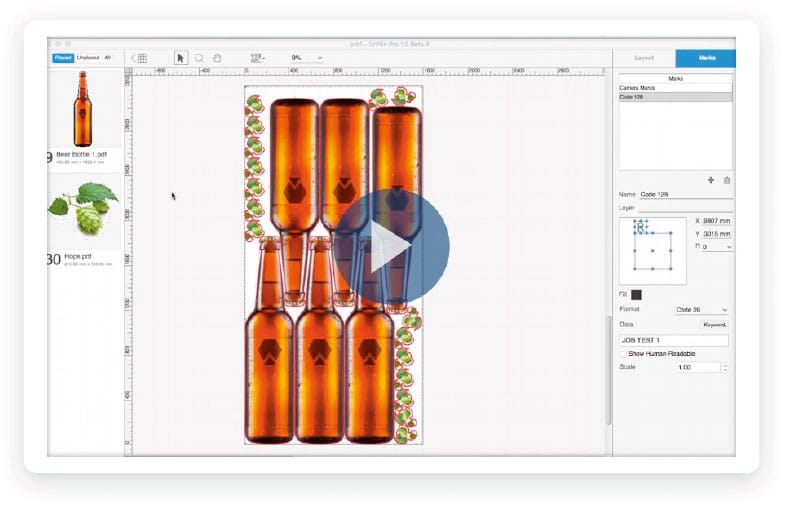The width and height of the screenshot is (794, 514).
Task: Open the zoom percentage dropdown
Action: 307,58
